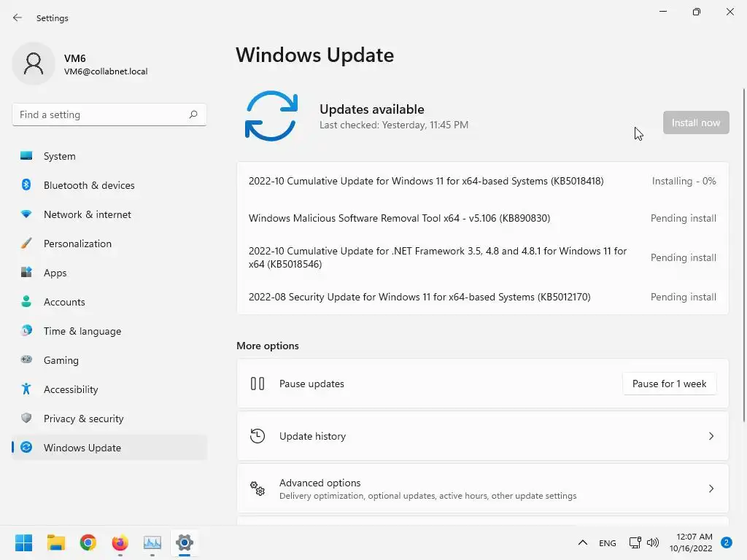Open File Explorer from the taskbar
The image size is (747, 560).
tap(55, 542)
